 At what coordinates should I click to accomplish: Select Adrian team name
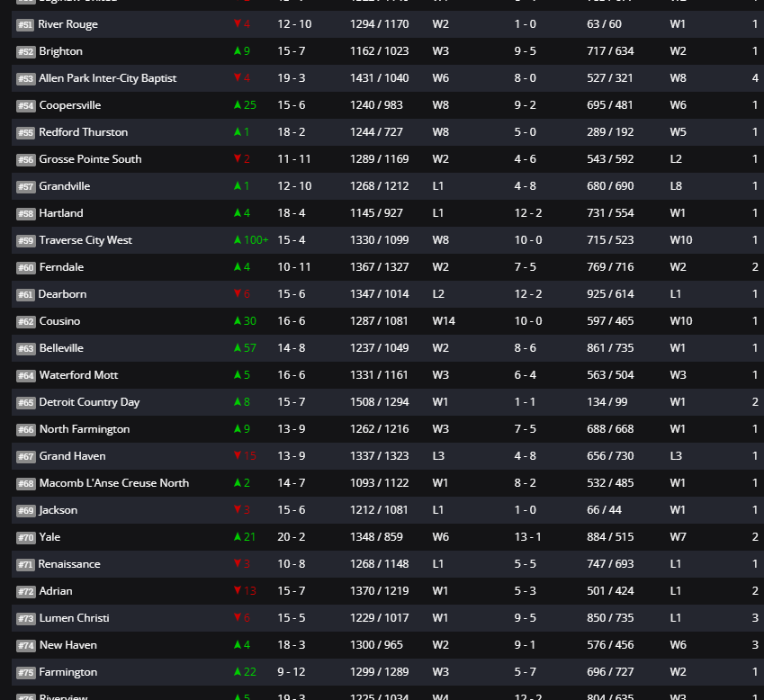coord(56,591)
